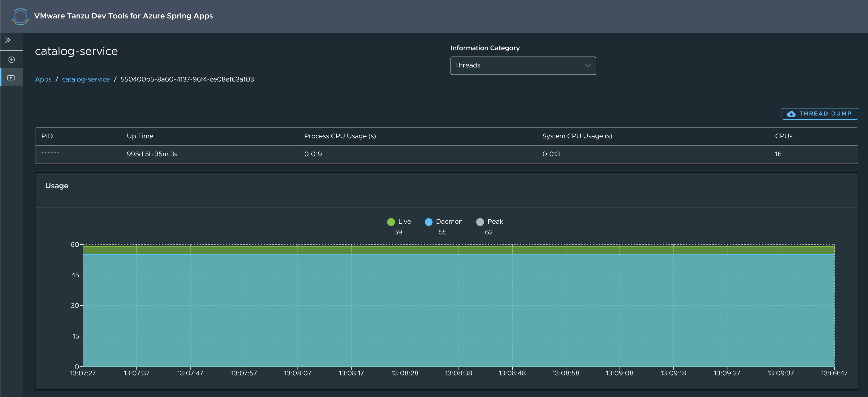868x397 pixels.
Task: Open catalog-service breadcrumb link
Action: pos(86,79)
